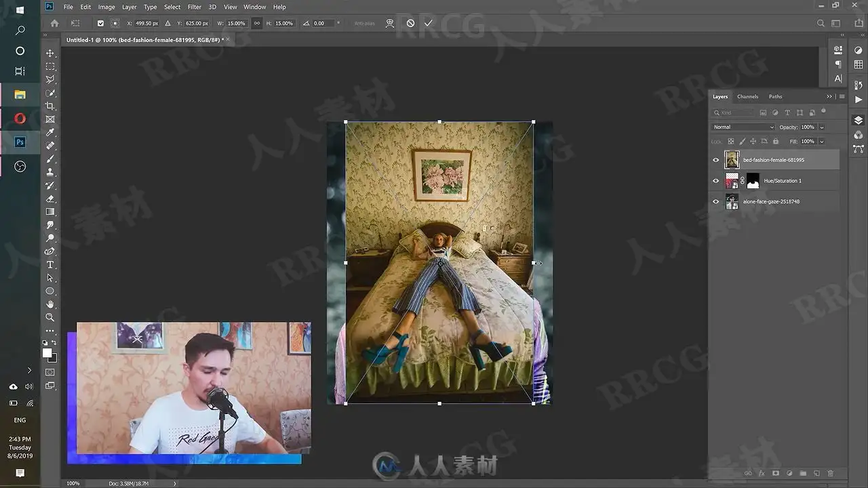This screenshot has height=488, width=868.
Task: Open the Swatches grid panel icon
Action: pyautogui.click(x=859, y=64)
